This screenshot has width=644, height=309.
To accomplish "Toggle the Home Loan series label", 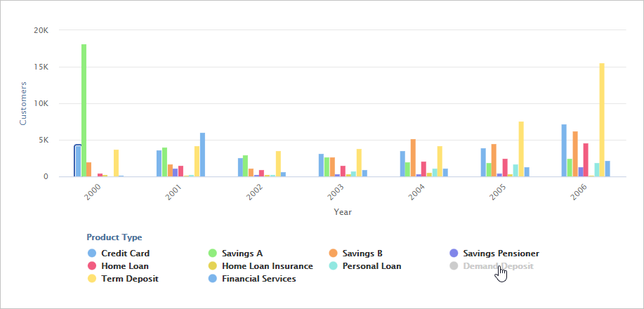I will point(124,266).
